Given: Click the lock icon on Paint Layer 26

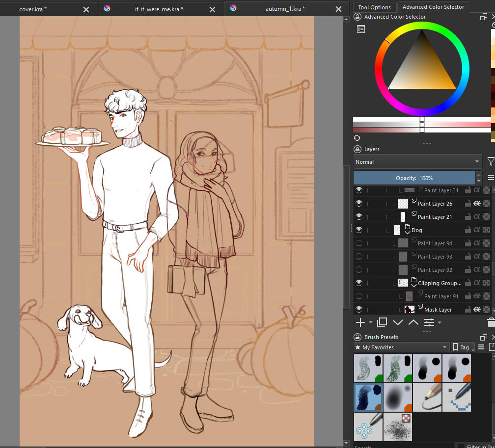Looking at the screenshot, I should click(468, 204).
